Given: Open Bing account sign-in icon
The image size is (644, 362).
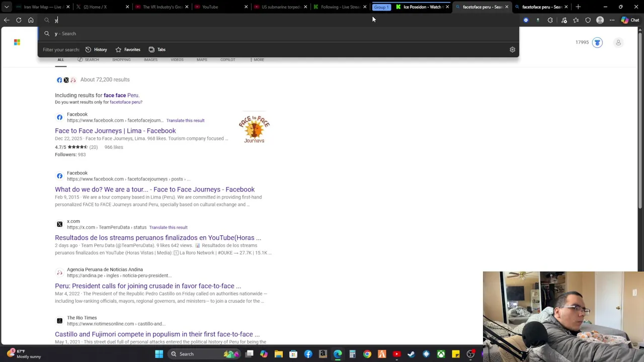Looking at the screenshot, I should (x=618, y=42).
